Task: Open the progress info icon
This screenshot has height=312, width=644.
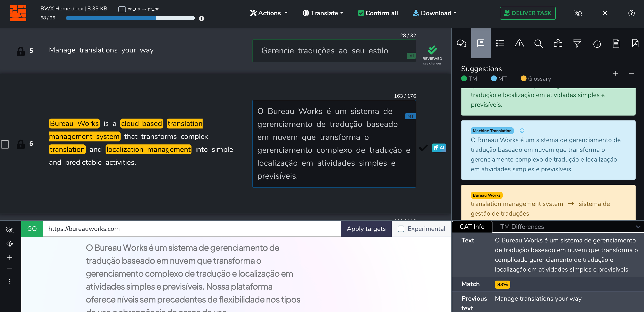Action: point(201,18)
